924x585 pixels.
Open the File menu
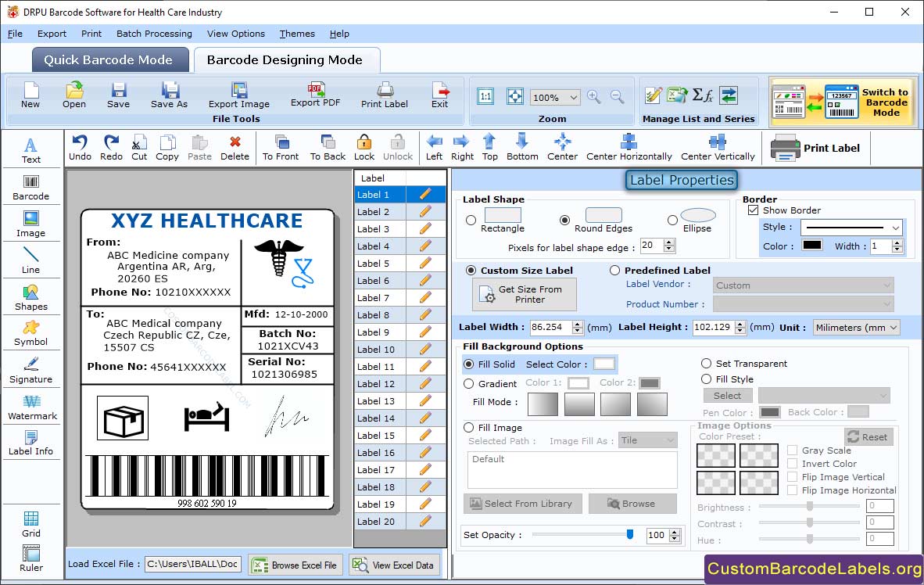16,34
